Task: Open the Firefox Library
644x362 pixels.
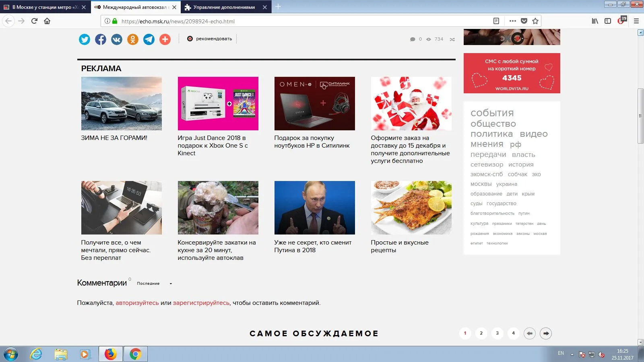Action: 595,21
